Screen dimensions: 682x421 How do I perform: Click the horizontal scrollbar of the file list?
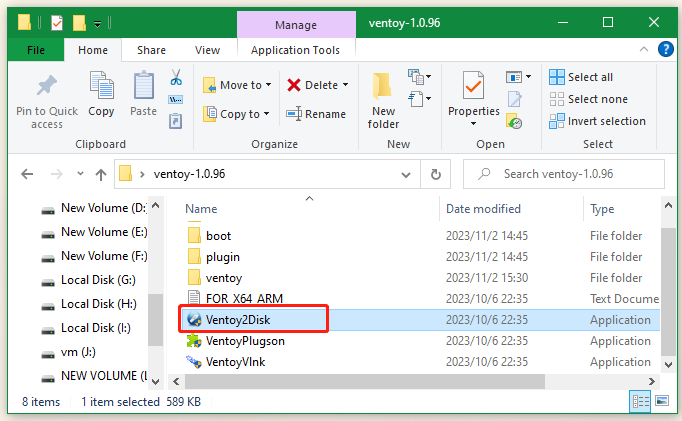pos(364,381)
